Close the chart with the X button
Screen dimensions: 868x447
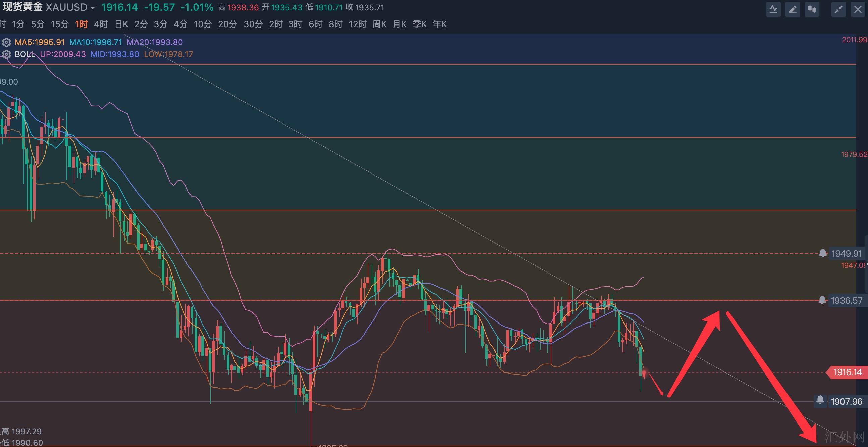coord(858,9)
